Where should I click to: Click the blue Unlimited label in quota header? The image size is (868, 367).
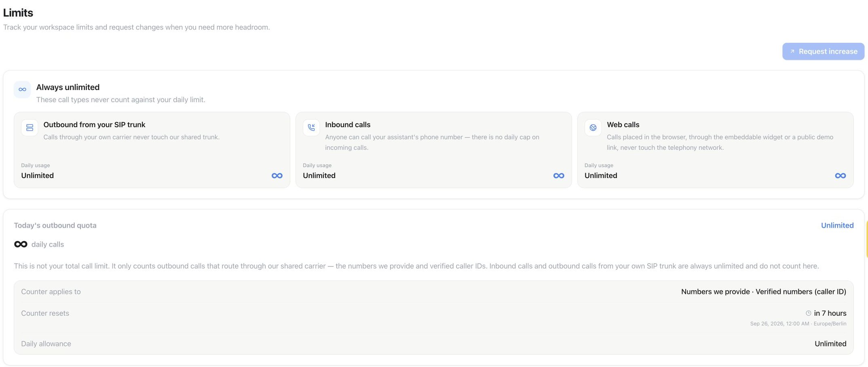tap(837, 225)
